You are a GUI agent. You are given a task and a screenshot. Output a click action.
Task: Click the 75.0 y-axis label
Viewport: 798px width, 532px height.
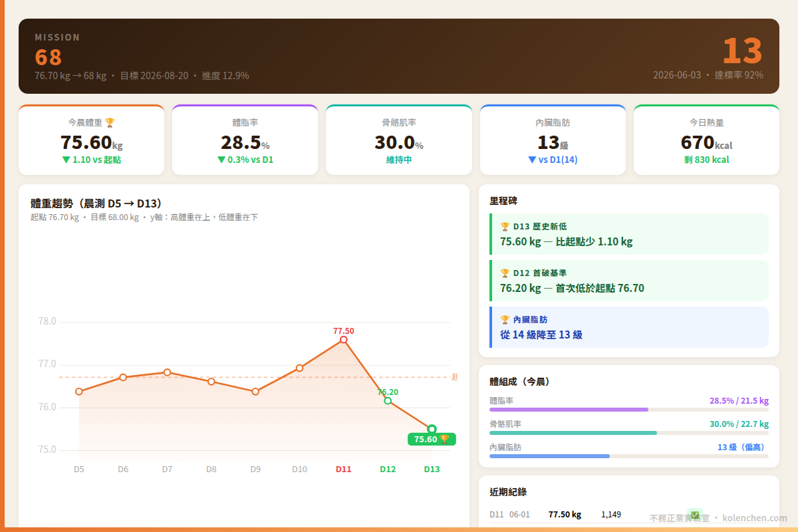tap(47, 450)
